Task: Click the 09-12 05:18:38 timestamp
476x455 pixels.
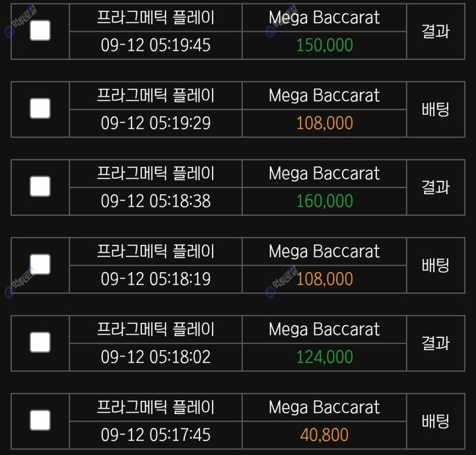Action: [x=156, y=201]
